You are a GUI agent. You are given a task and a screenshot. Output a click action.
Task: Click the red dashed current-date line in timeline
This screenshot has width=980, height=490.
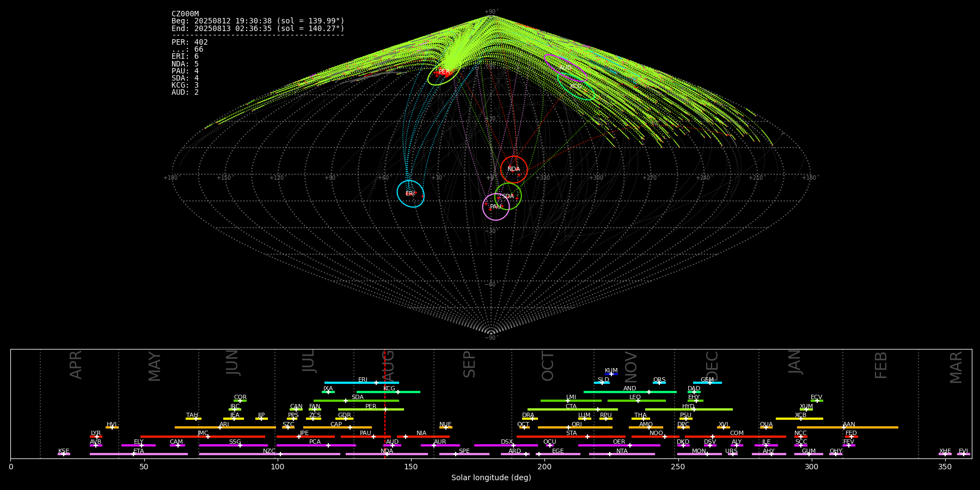pyautogui.click(x=385, y=403)
